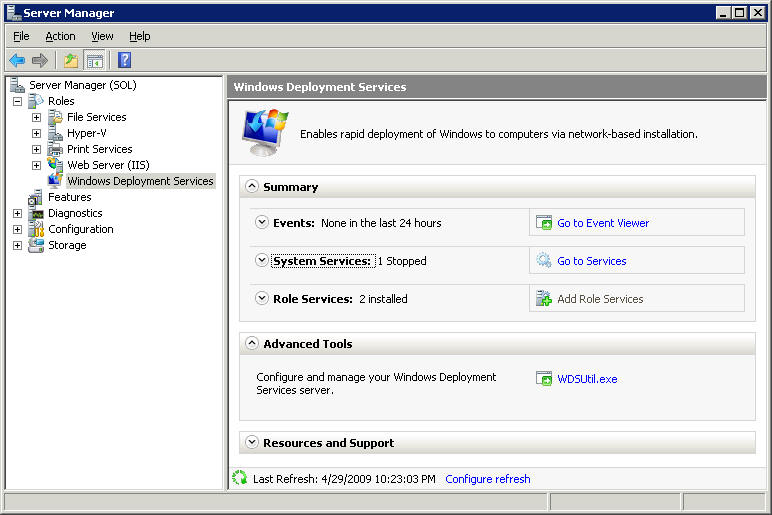Open the View menu
772x515 pixels.
pos(102,36)
